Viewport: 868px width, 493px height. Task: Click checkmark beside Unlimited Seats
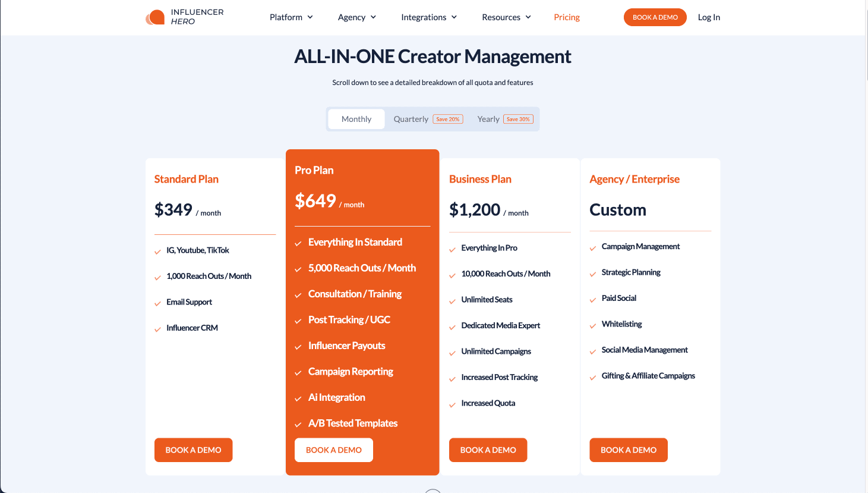pyautogui.click(x=452, y=302)
